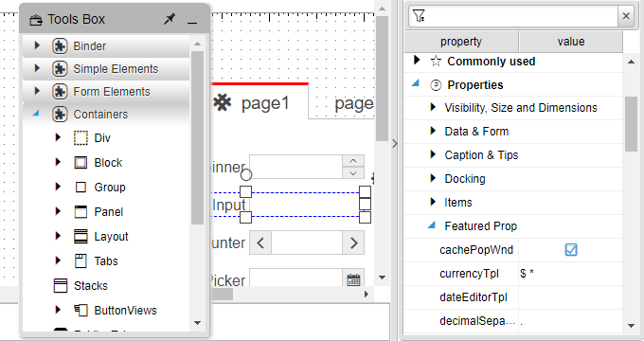Expand the Simple Elements category
644x341 pixels.
point(37,68)
